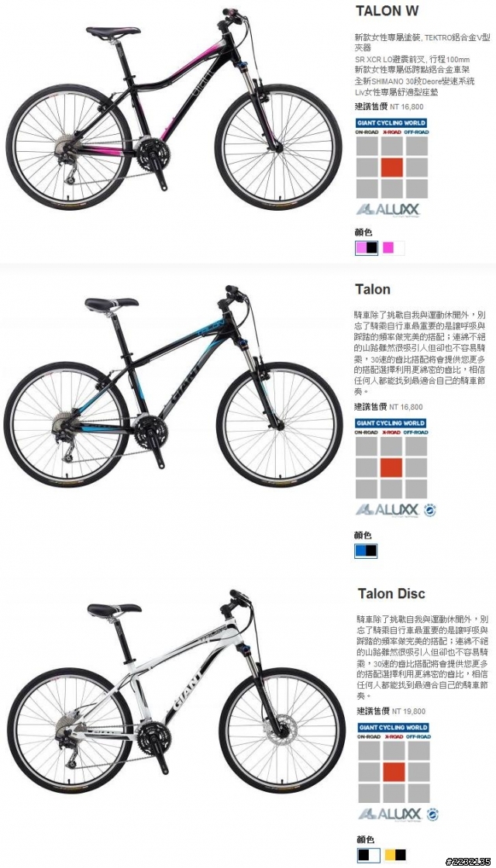496x868 pixels.
Task: Click the ALUXX logo under Talon Disc
Action: pos(391,814)
